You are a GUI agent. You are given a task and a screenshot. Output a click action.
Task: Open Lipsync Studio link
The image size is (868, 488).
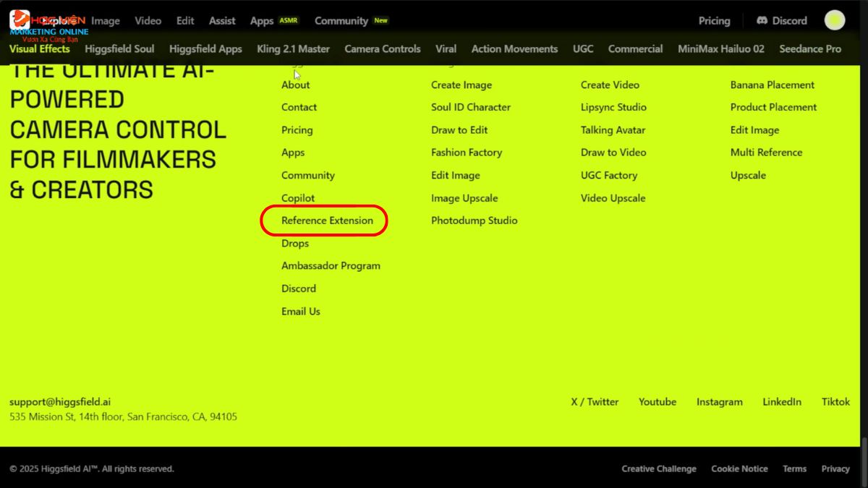pos(613,107)
